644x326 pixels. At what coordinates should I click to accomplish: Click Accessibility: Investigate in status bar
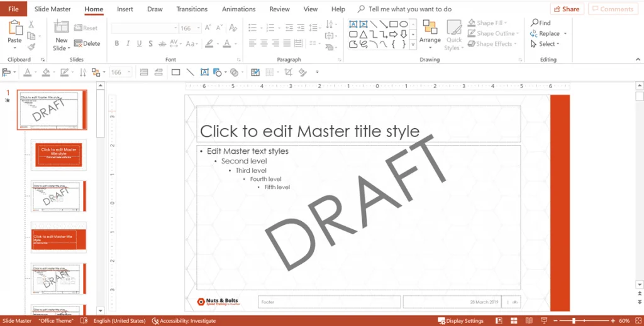(184, 321)
